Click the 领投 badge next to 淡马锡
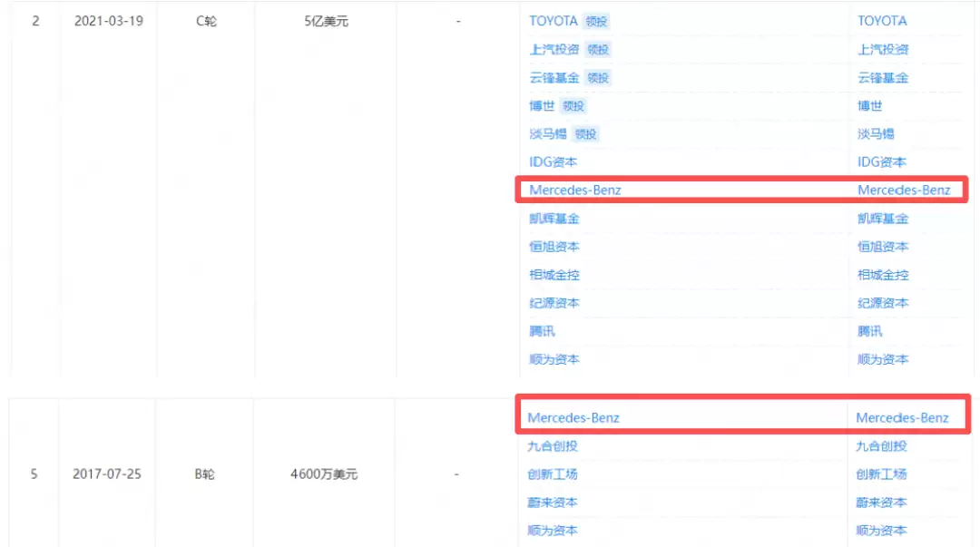980x547 pixels. (585, 134)
